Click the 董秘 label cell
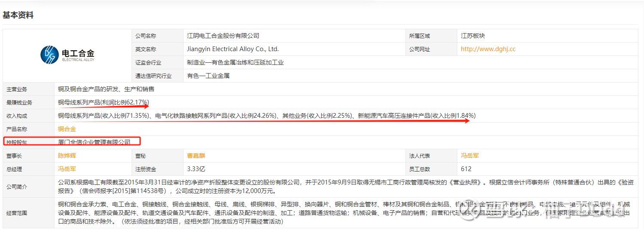 tap(157, 156)
